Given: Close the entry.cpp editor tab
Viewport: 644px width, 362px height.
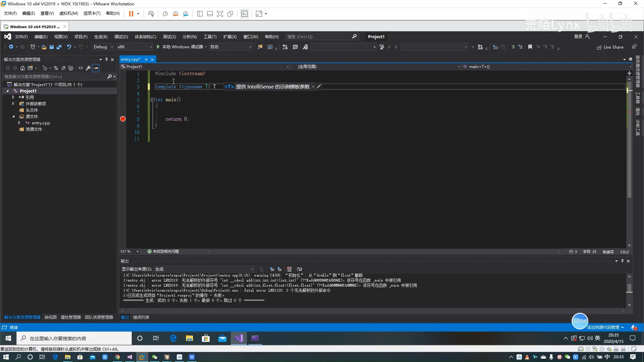Looking at the screenshot, I should pyautogui.click(x=152, y=59).
